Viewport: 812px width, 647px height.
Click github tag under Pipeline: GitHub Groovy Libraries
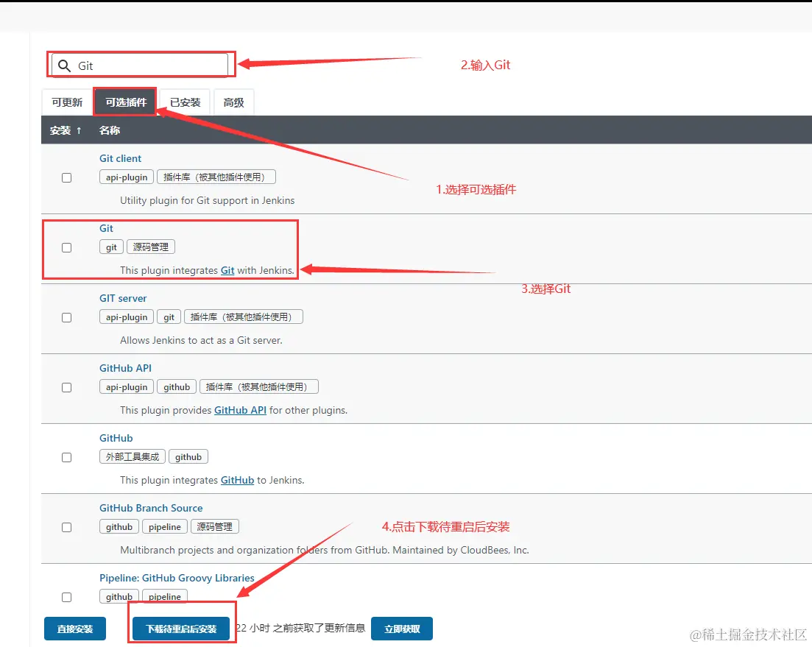(x=119, y=596)
